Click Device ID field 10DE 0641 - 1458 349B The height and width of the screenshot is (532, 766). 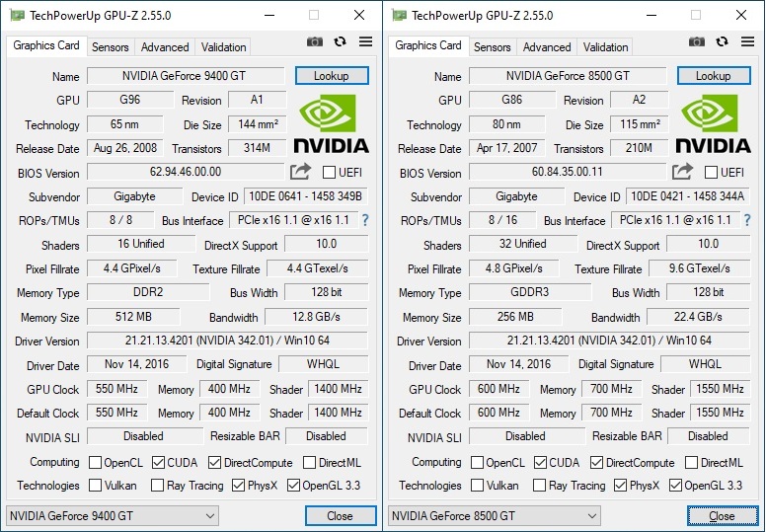[x=306, y=196]
